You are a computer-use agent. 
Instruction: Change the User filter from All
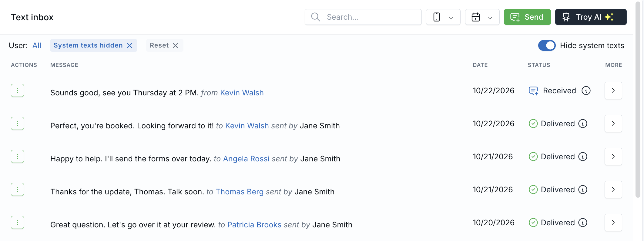pyautogui.click(x=37, y=45)
